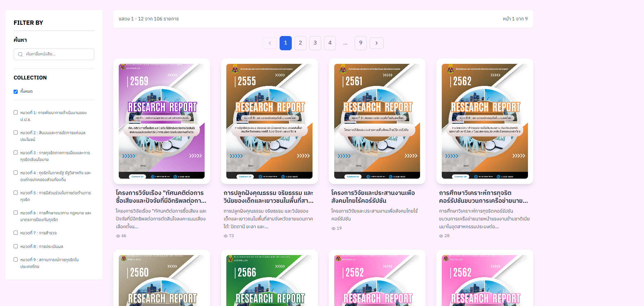Click the COLLECTION heading
Viewport: 644px width, 306px height.
coord(30,78)
